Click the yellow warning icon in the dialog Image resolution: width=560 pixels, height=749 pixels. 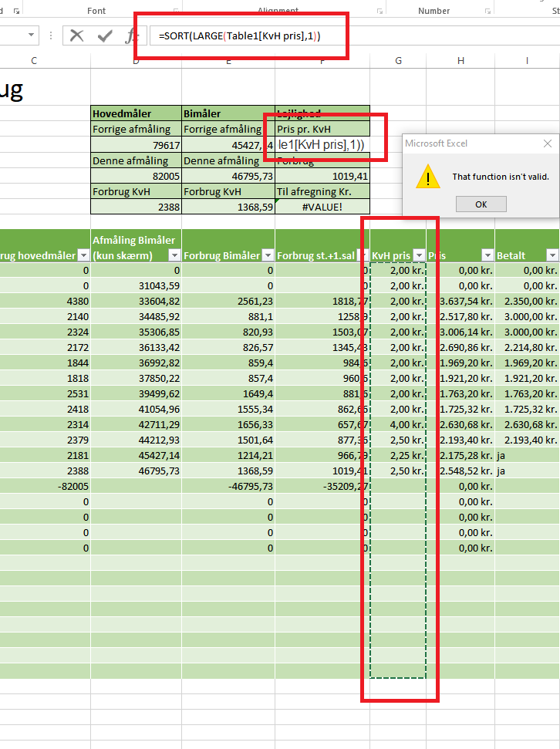(427, 177)
